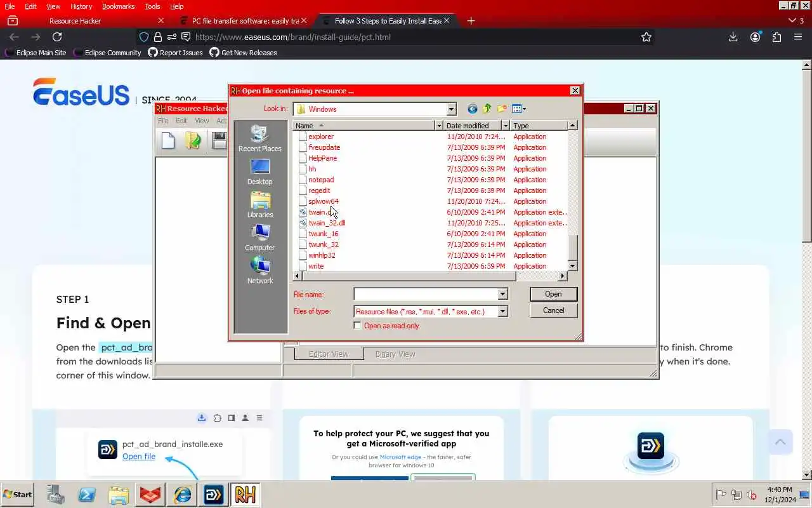Click the Open button in the file dialog
The width and height of the screenshot is (812, 508).
click(x=553, y=294)
